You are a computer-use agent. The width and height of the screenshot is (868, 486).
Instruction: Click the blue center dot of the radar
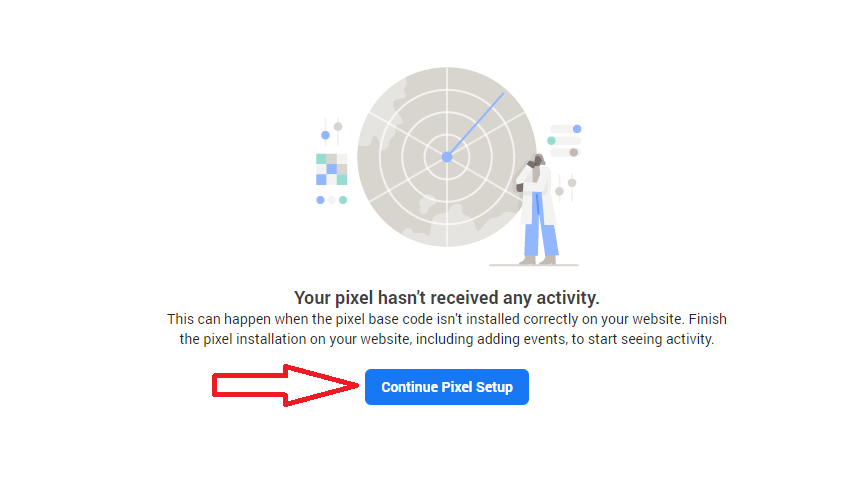(x=446, y=156)
